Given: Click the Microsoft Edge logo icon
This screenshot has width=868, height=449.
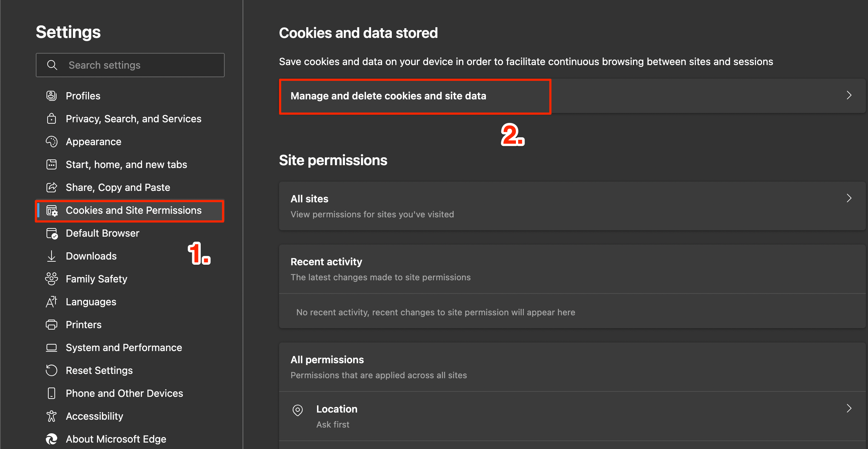Looking at the screenshot, I should 52,439.
